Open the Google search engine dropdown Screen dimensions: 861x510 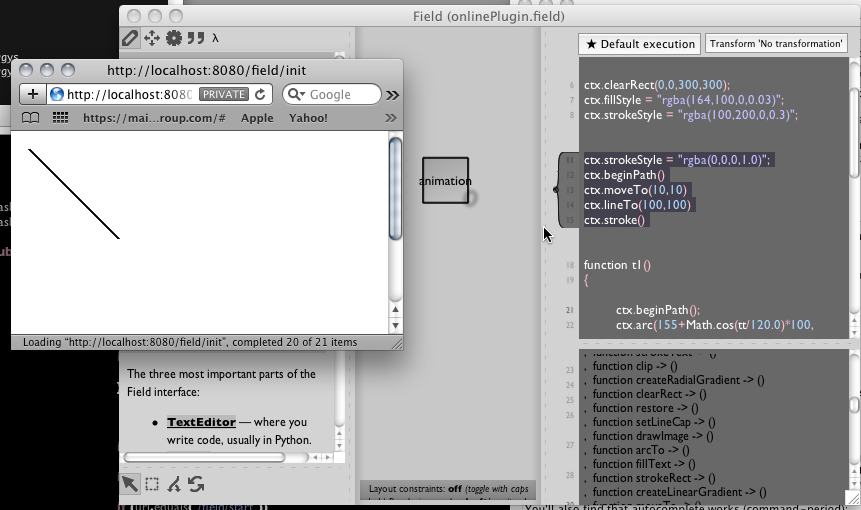pyautogui.click(x=296, y=94)
